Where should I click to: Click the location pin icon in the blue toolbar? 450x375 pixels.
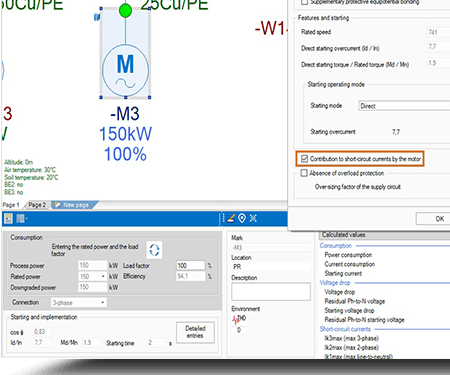click(x=242, y=218)
